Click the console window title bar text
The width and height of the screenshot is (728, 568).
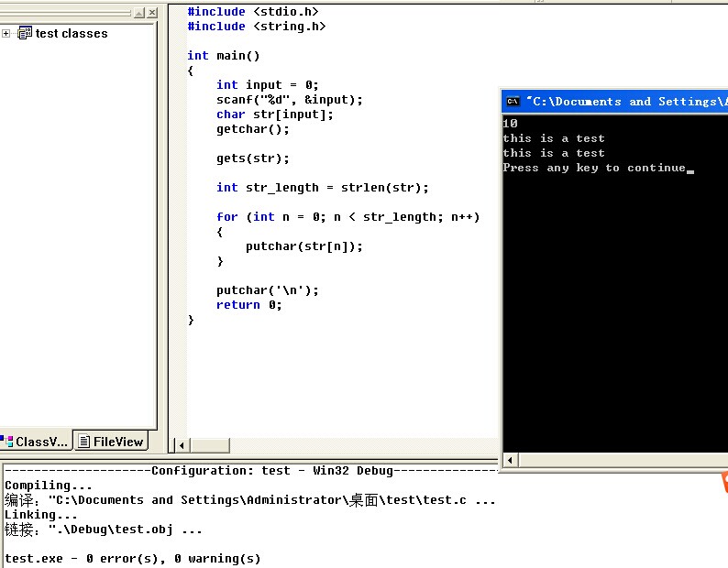tap(627, 101)
